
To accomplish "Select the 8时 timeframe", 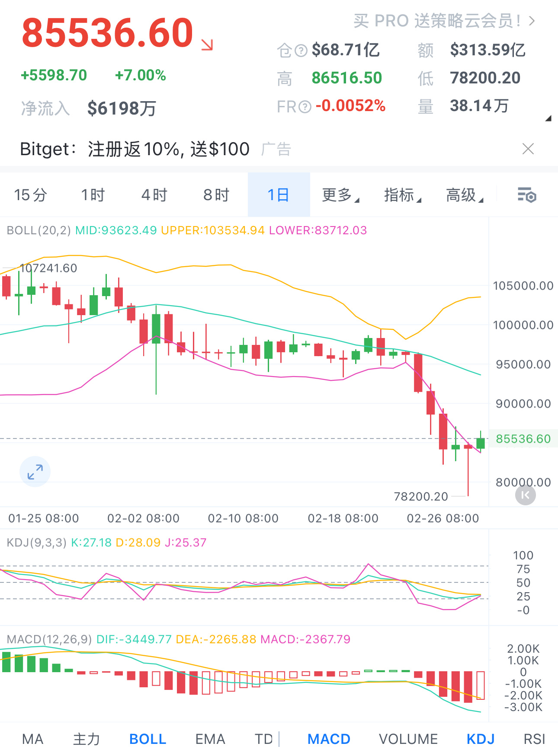I will pos(216,195).
